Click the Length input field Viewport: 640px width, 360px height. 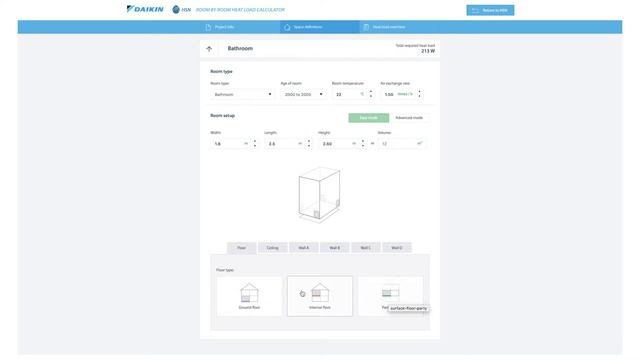point(284,144)
